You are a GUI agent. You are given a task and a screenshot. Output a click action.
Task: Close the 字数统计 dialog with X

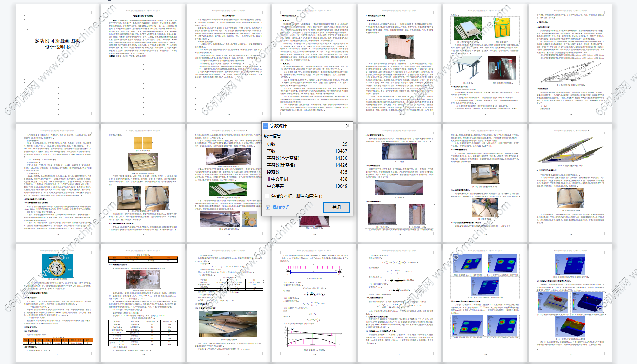(x=347, y=126)
